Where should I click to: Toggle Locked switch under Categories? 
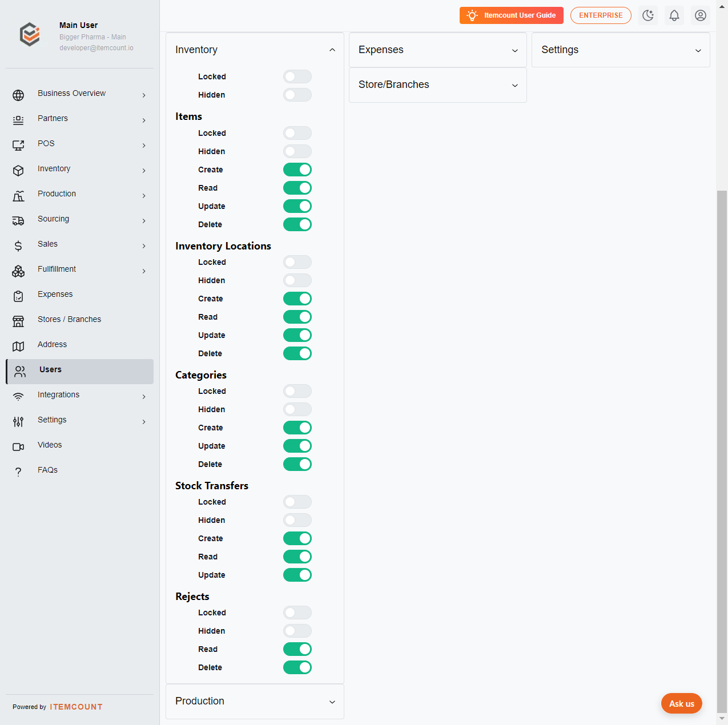pyautogui.click(x=297, y=391)
